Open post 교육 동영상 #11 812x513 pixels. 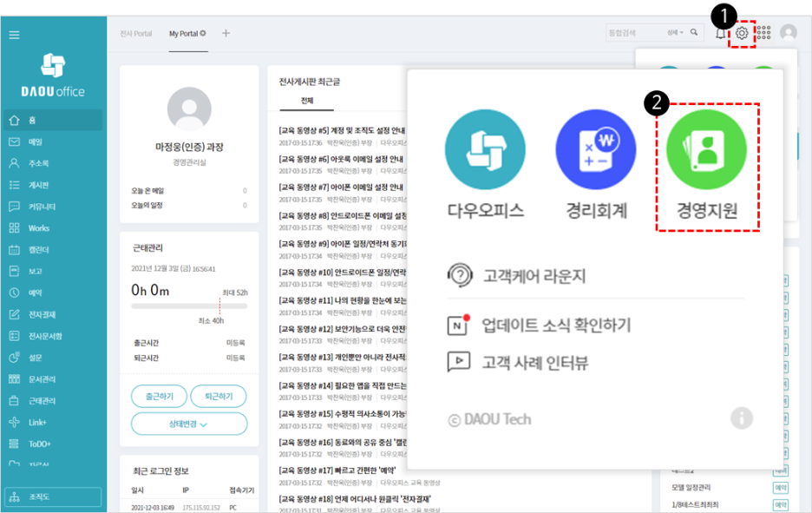343,300
